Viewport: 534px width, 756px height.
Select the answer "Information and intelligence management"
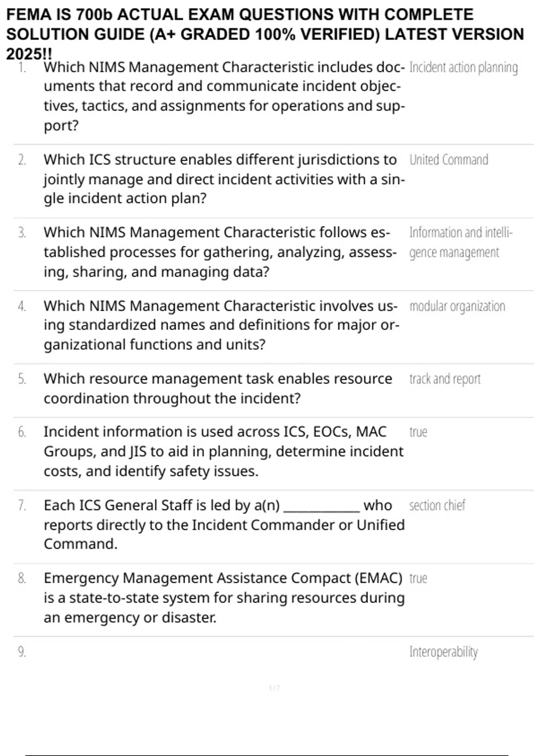tap(460, 242)
